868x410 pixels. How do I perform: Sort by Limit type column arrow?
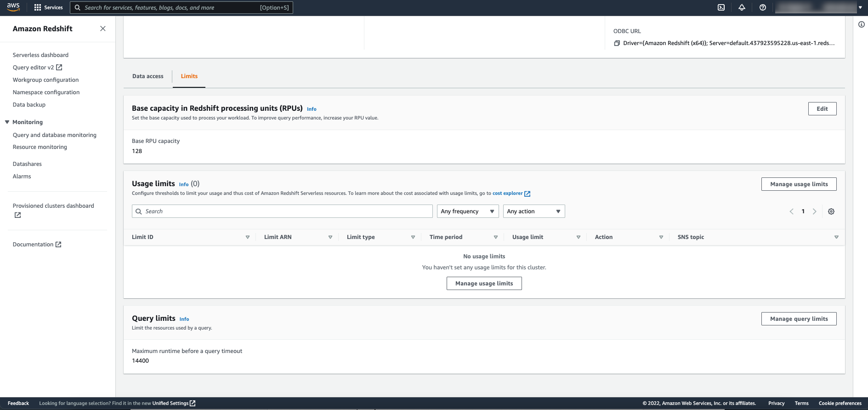[413, 237]
